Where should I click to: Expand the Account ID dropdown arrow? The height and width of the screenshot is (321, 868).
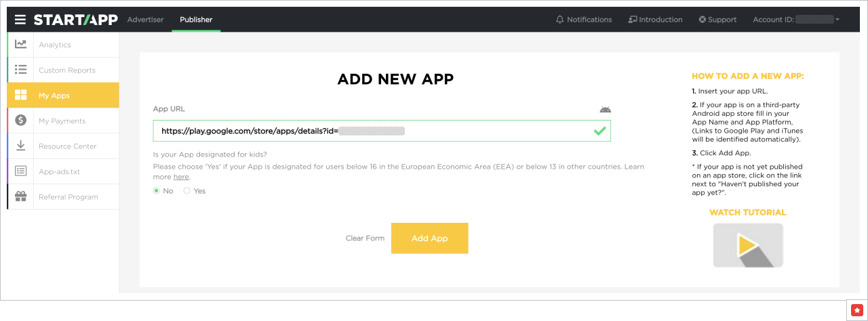click(837, 20)
